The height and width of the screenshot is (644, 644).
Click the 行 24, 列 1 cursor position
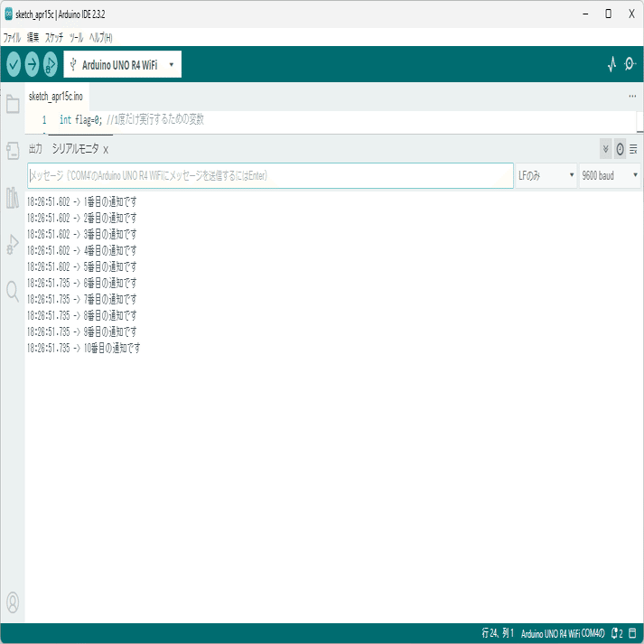pyautogui.click(x=498, y=633)
